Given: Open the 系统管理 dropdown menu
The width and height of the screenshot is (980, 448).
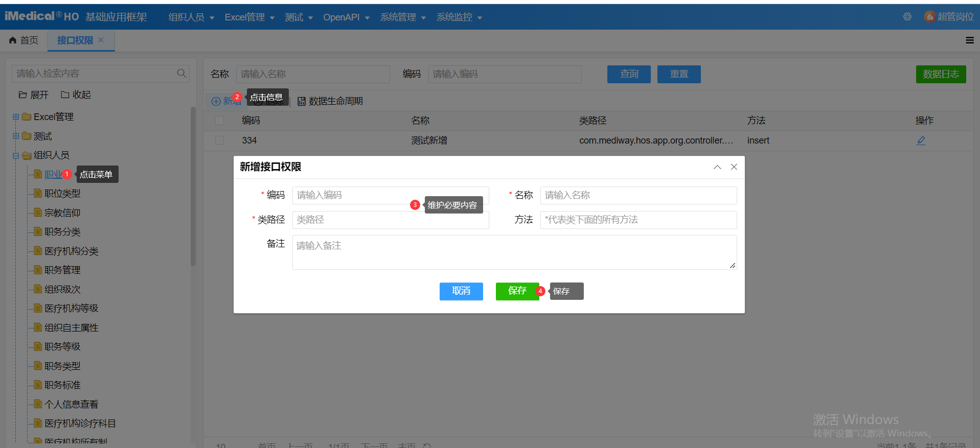Looking at the screenshot, I should [x=402, y=17].
